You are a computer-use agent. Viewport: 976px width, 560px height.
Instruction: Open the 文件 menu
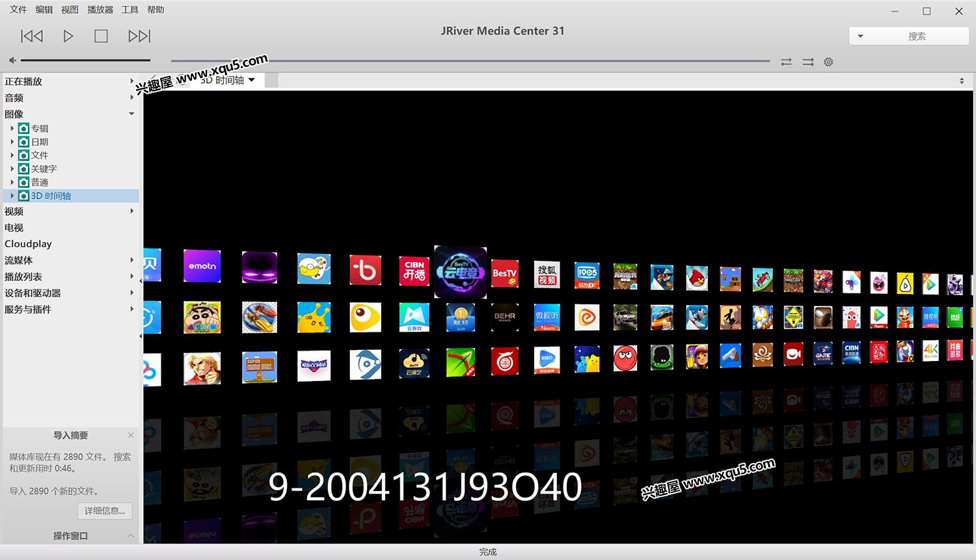[18, 10]
